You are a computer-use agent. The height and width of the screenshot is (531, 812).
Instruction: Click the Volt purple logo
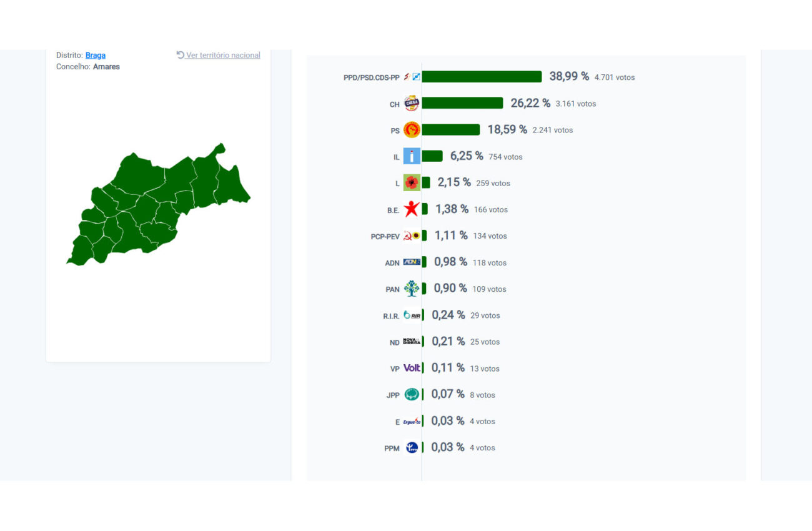click(x=412, y=368)
